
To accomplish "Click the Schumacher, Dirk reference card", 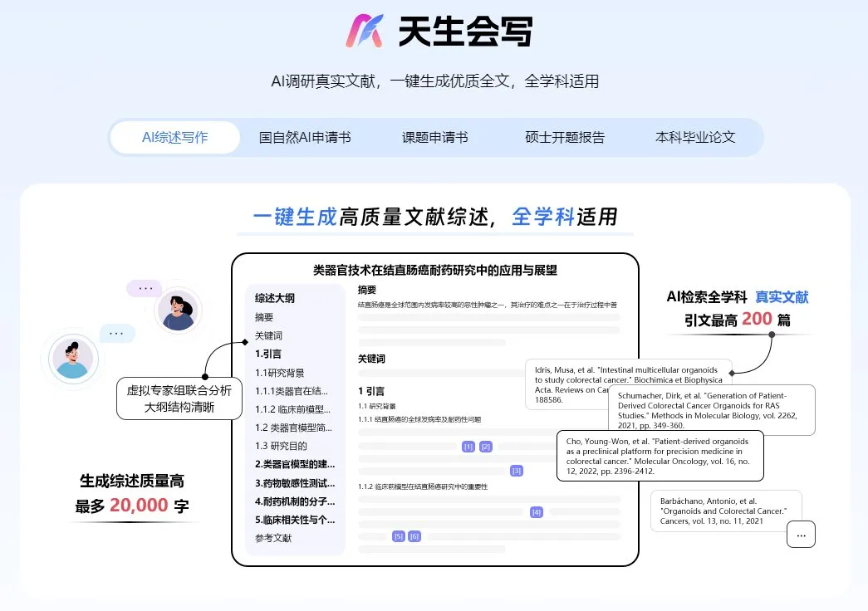I will click(711, 410).
